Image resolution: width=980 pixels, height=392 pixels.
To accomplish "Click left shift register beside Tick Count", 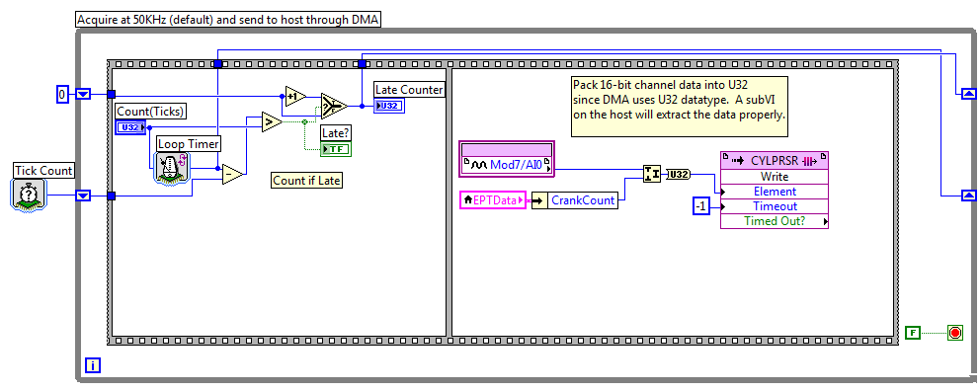I will pos(83,196).
